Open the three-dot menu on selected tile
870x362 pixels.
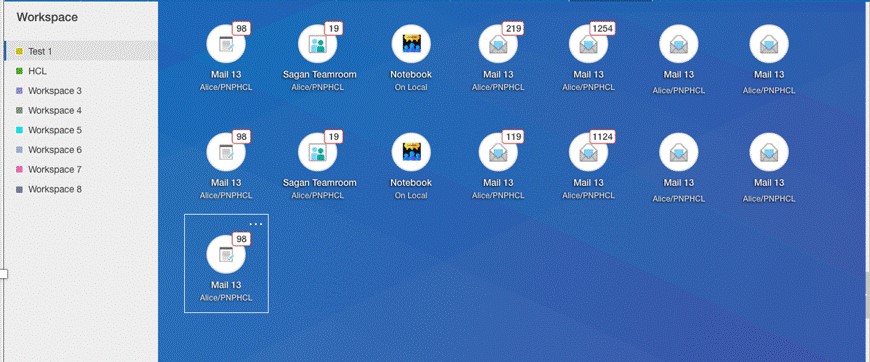point(256,224)
